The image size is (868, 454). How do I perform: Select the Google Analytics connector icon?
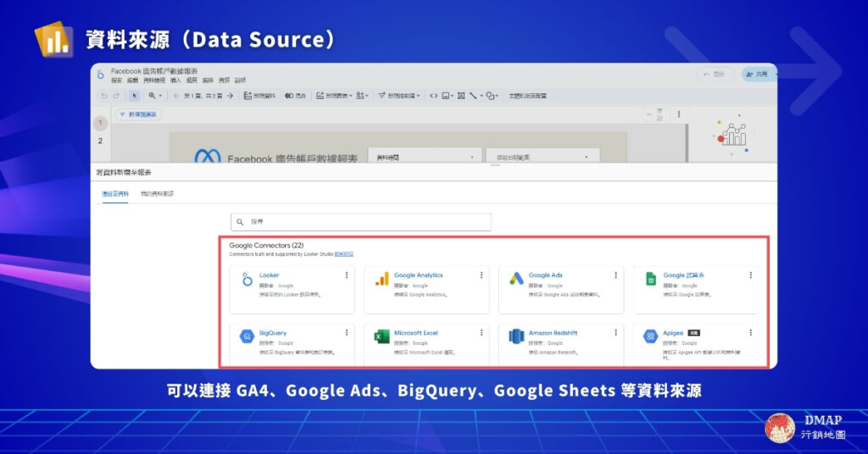pyautogui.click(x=382, y=280)
